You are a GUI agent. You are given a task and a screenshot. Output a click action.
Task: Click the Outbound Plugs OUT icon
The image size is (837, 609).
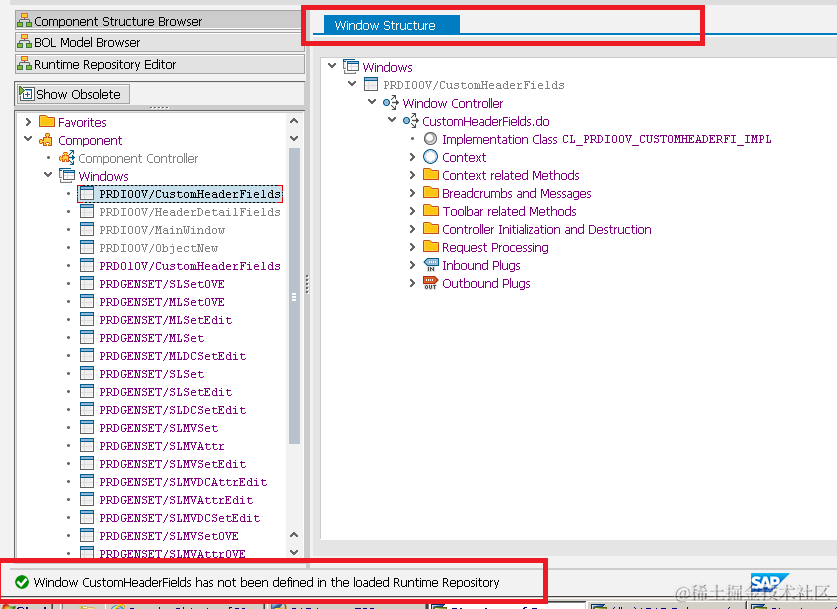(x=431, y=283)
